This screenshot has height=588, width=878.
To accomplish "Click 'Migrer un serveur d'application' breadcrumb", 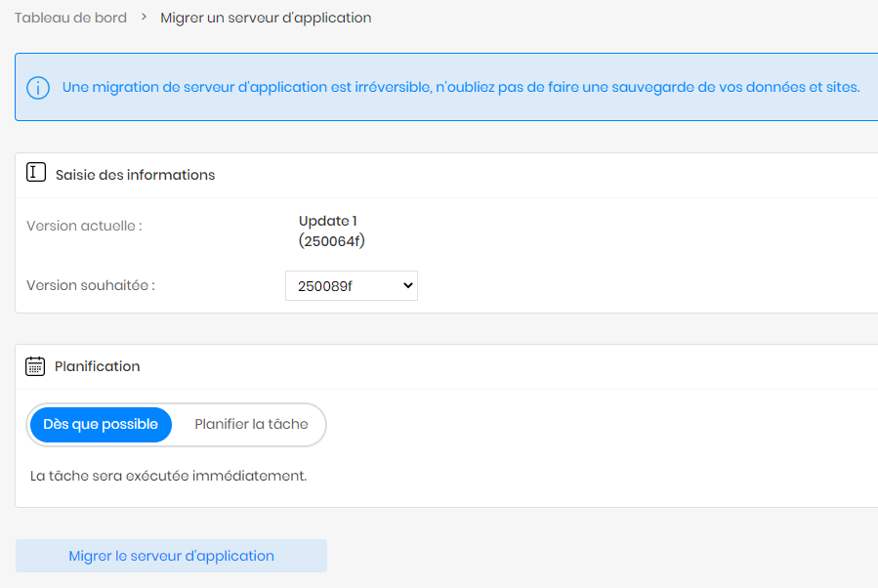I will tap(266, 18).
